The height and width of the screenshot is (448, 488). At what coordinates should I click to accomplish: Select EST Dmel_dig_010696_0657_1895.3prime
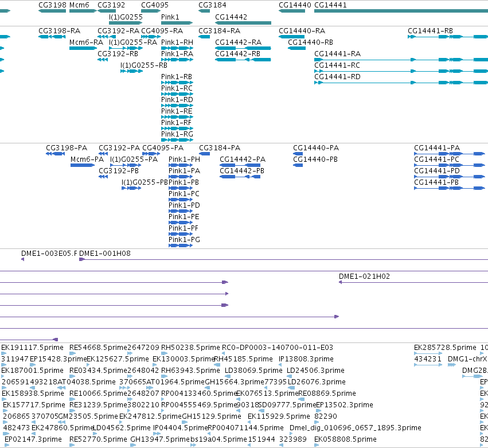tap(355, 428)
